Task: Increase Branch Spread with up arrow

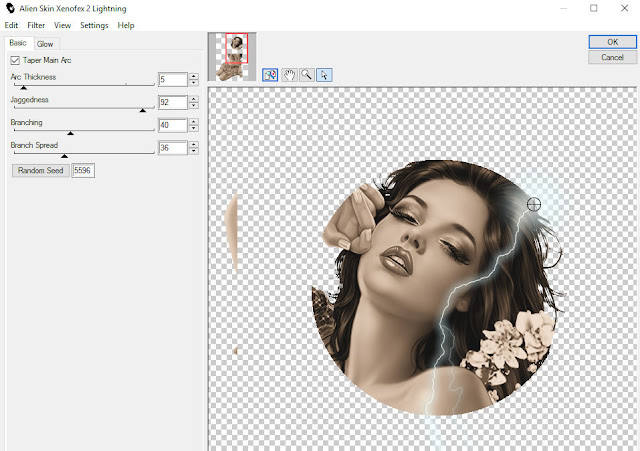Action: tap(194, 144)
